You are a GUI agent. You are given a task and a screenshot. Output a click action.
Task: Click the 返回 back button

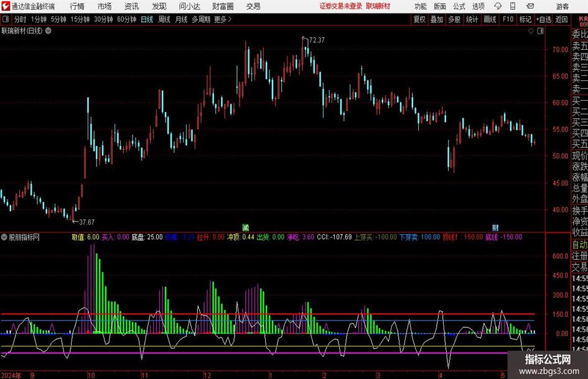561,19
